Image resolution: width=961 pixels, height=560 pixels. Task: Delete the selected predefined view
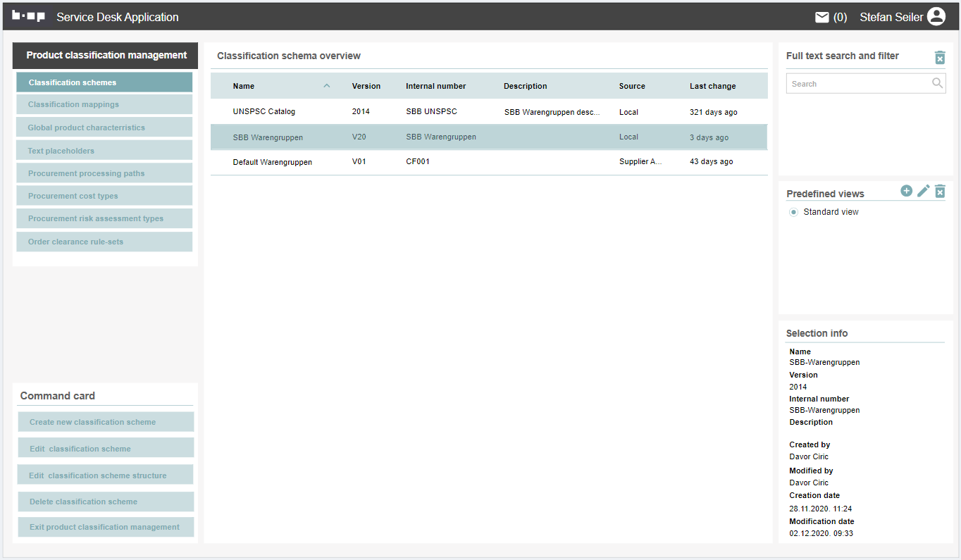(x=939, y=191)
